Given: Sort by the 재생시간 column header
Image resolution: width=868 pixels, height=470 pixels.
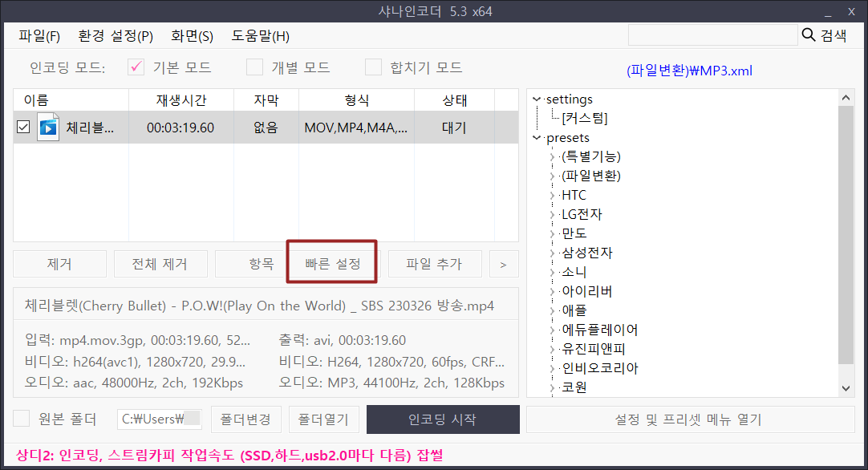Looking at the screenshot, I should (x=181, y=100).
